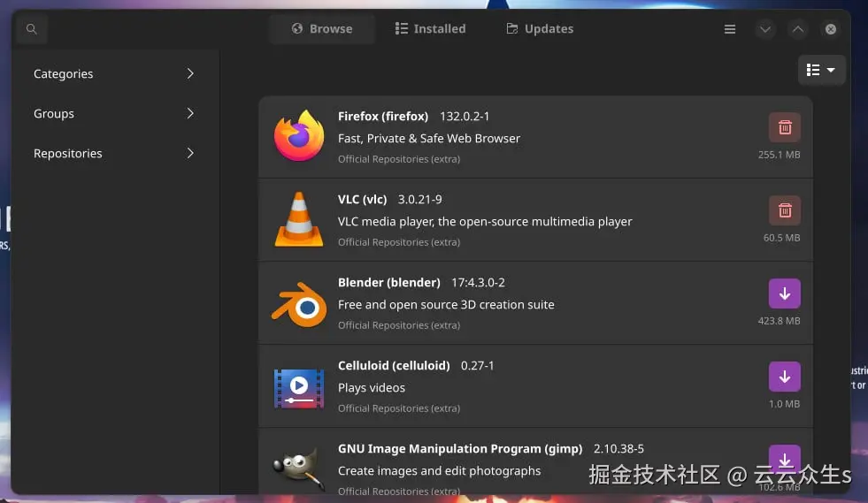
Task: Switch to the Browse tab
Action: click(322, 29)
